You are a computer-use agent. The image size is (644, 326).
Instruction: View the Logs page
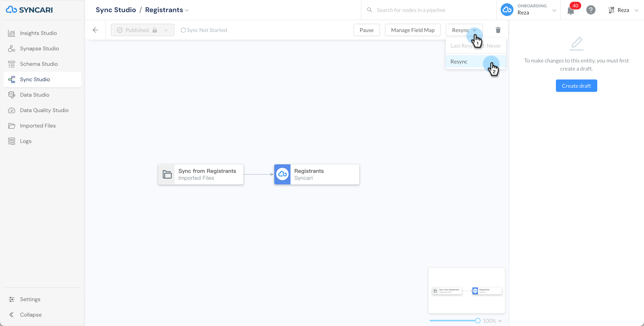point(42,141)
